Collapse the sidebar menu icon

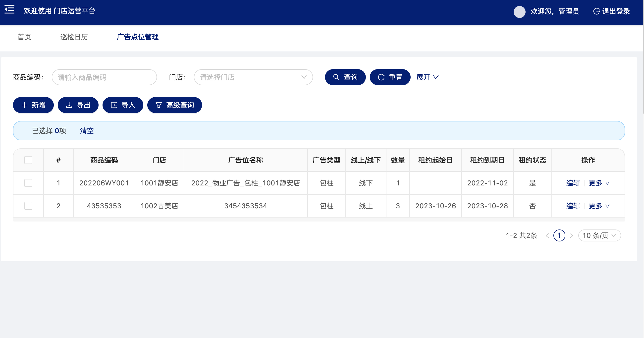pyautogui.click(x=9, y=9)
